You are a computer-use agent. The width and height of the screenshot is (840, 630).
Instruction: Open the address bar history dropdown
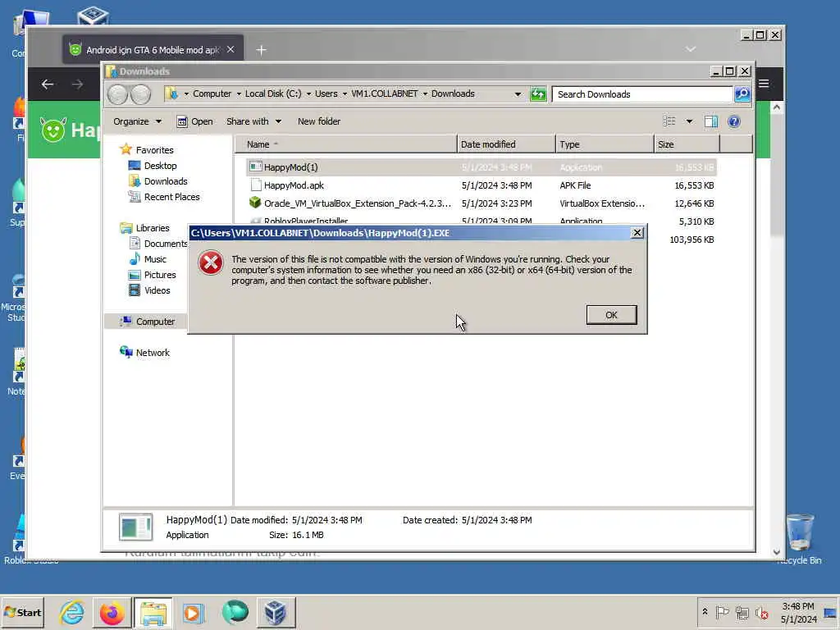tap(518, 94)
